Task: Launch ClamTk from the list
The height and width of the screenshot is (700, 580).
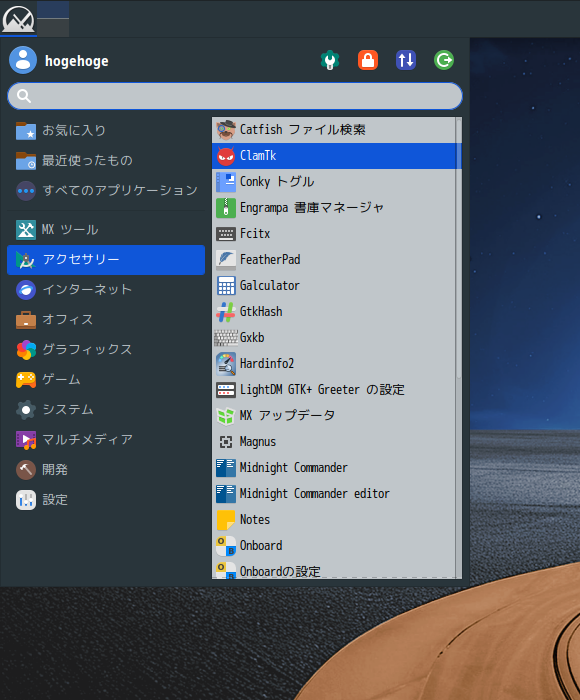Action: [334, 156]
